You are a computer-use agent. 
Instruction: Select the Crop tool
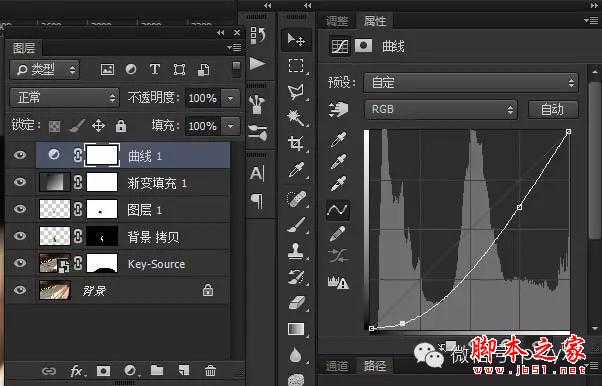pyautogui.click(x=296, y=144)
